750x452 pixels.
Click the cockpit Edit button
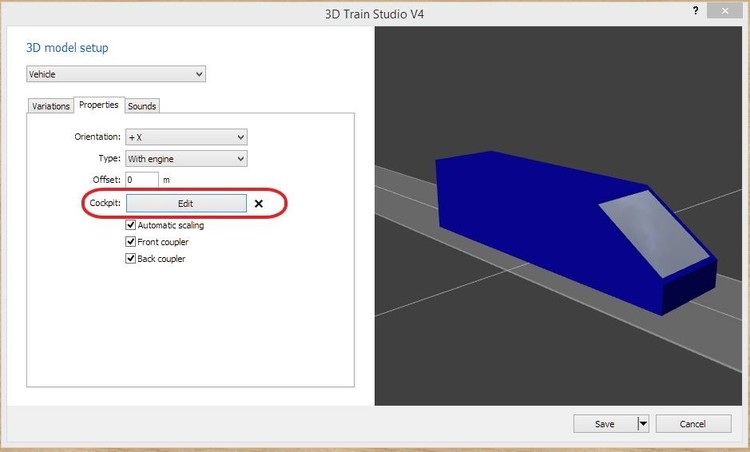186,203
